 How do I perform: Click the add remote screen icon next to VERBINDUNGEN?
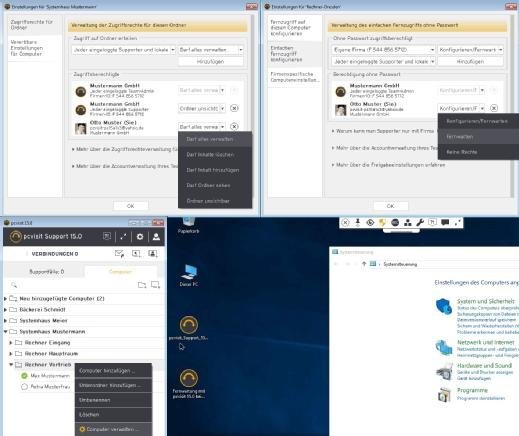pyautogui.click(x=136, y=254)
